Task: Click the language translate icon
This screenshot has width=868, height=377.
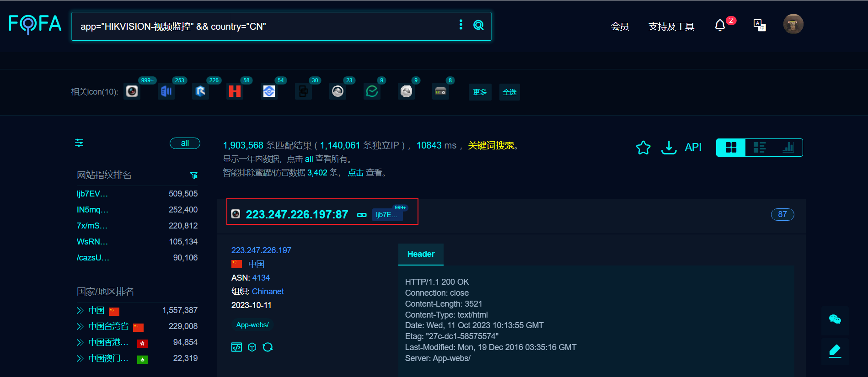Action: point(760,25)
